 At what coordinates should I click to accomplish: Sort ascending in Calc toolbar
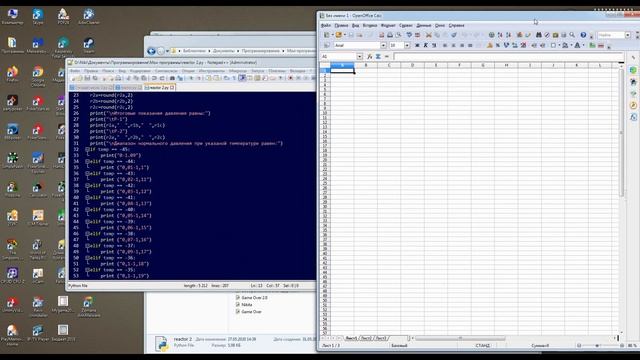(x=500, y=35)
